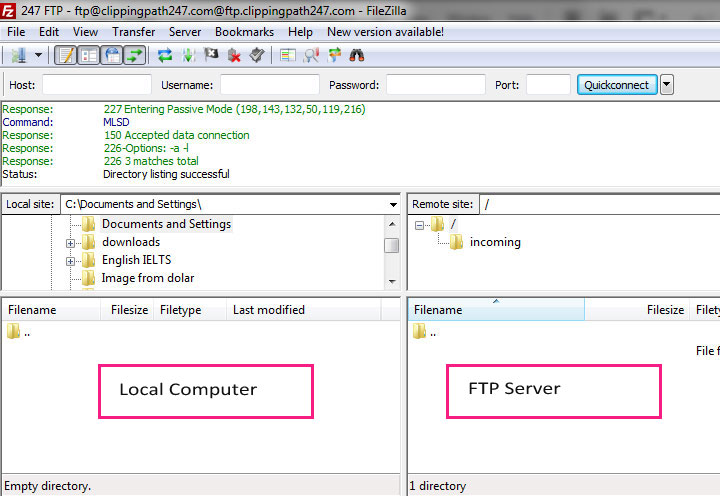Viewport: 720px width, 496px height.
Task: Sort local files by Filetype column
Action: point(190,310)
